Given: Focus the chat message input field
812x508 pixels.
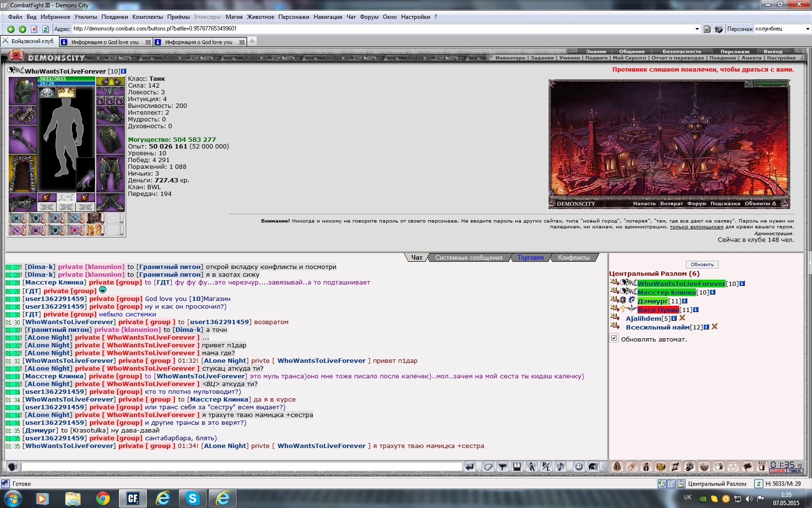Looking at the screenshot, I should point(242,466).
